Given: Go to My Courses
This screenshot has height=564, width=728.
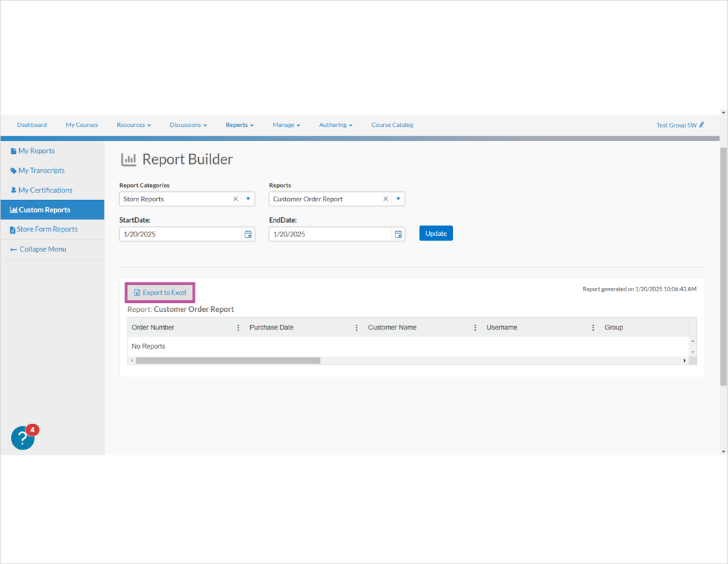Looking at the screenshot, I should (82, 125).
